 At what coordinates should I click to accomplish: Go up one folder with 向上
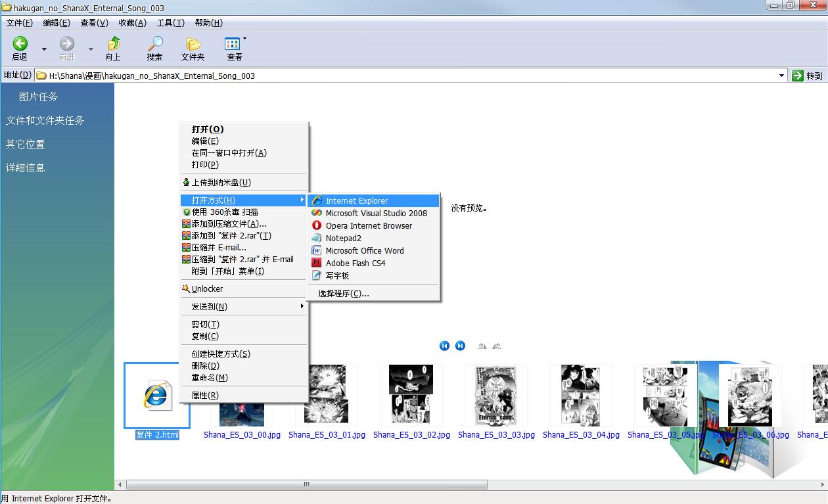(113, 49)
